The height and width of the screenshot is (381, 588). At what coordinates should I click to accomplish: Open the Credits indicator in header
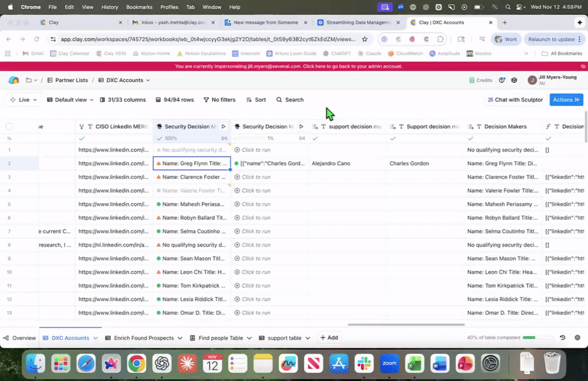click(x=481, y=80)
